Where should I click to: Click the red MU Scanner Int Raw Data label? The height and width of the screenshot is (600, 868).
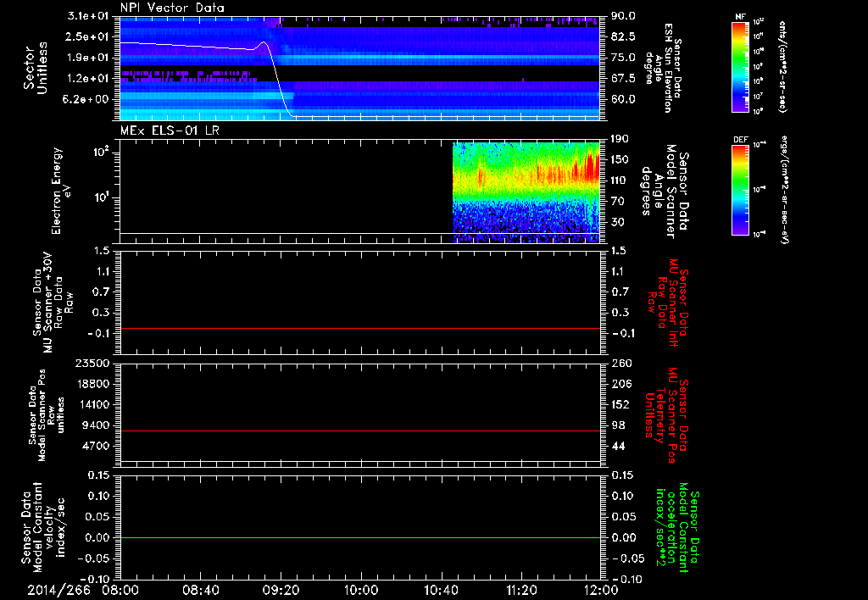(x=670, y=303)
